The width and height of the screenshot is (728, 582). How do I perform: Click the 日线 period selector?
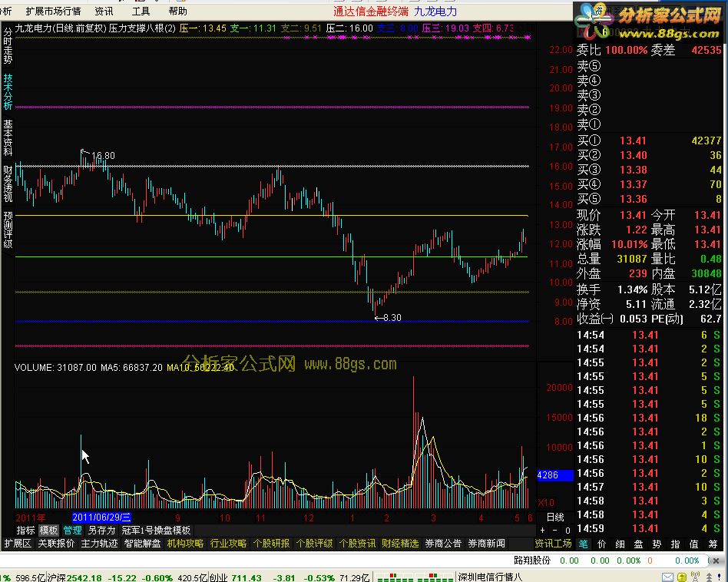point(555,517)
